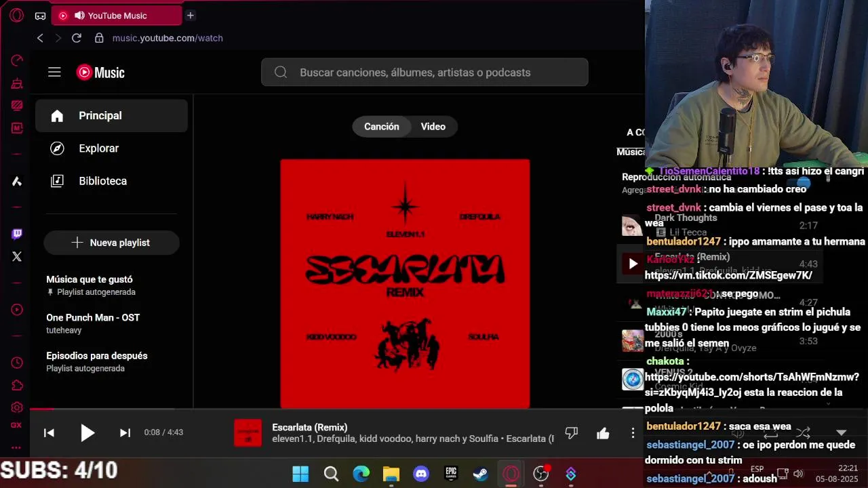Screen dimensions: 868x488
Task: Open File Explorer from the taskbar
Action: [x=391, y=474]
